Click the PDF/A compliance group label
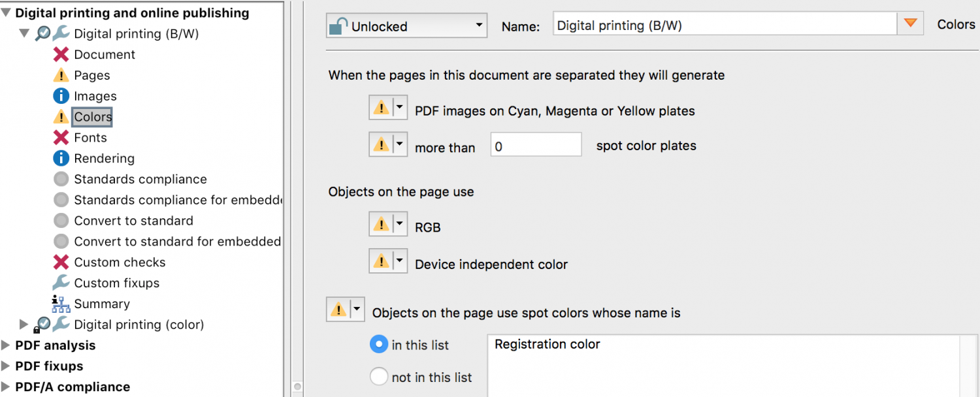This screenshot has width=980, height=397. 73,387
